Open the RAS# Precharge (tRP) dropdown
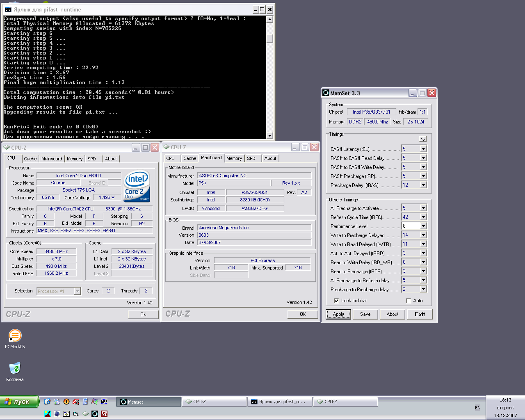 coord(423,176)
